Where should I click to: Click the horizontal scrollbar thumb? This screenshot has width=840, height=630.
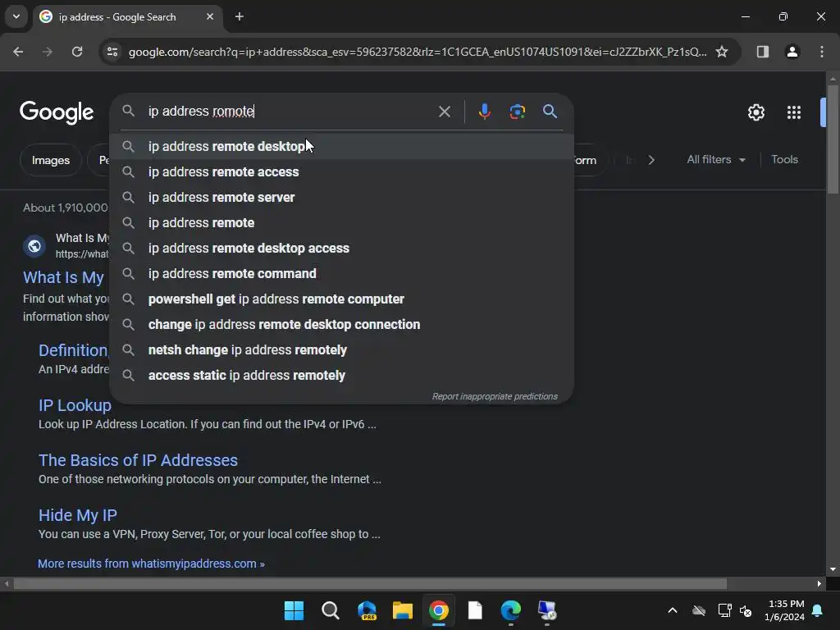pos(370,583)
